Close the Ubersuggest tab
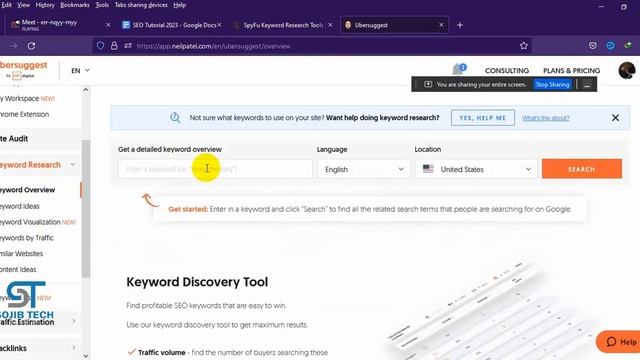This screenshot has width=640, height=360. pos(441,25)
